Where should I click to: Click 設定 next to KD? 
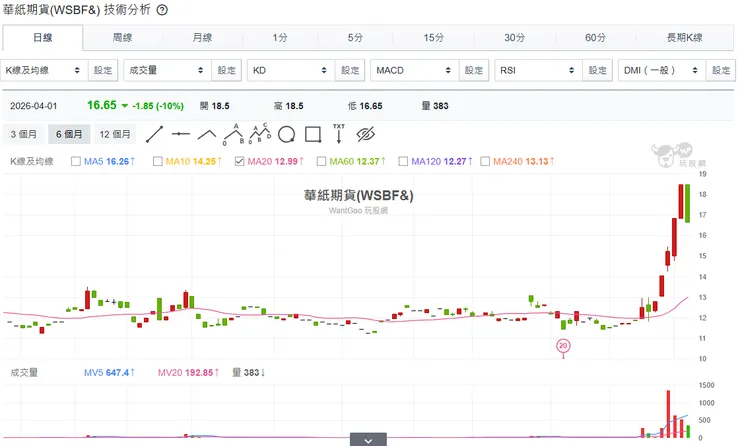(350, 70)
